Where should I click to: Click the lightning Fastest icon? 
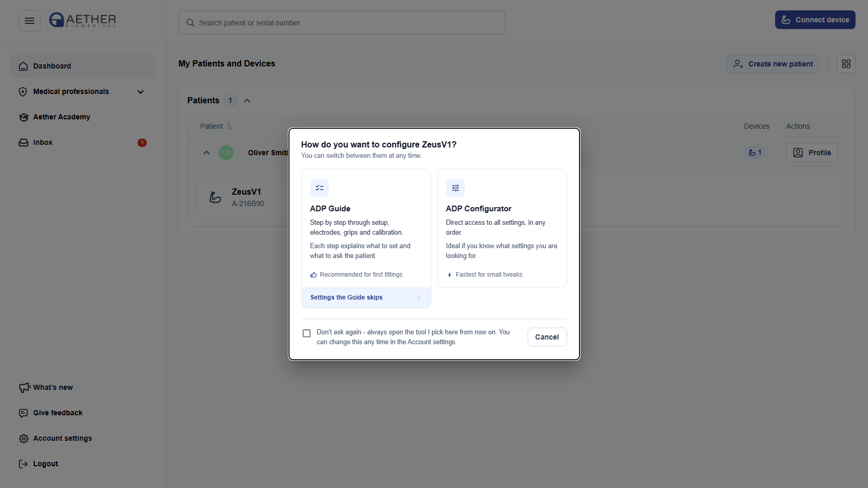click(x=449, y=275)
